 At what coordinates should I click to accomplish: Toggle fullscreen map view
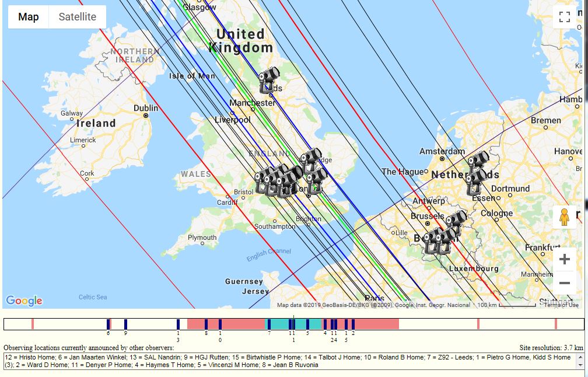564,17
